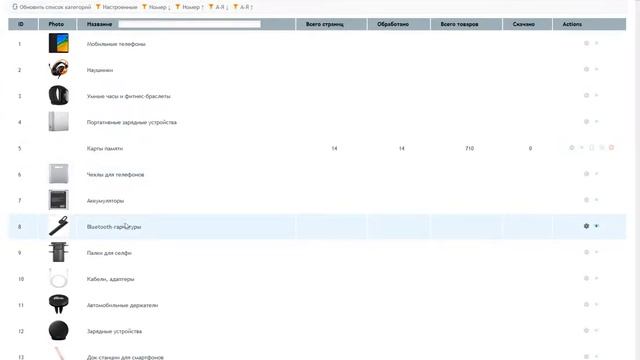Apply the Настроенные filter
This screenshot has width=640, height=360.
[117, 7]
